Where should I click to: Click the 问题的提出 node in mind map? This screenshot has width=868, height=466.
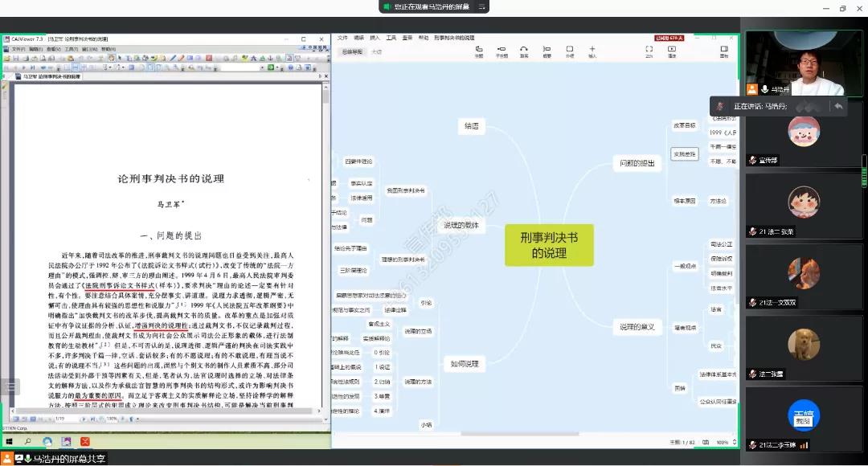[637, 163]
